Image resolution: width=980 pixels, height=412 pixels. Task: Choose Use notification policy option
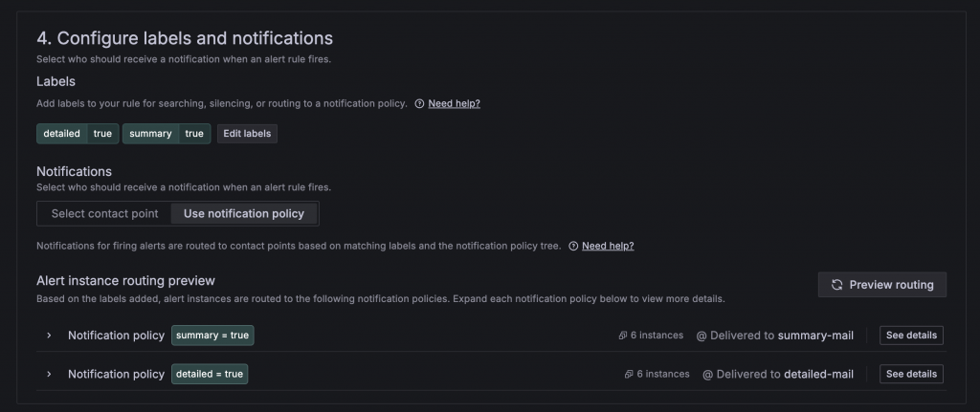(244, 213)
